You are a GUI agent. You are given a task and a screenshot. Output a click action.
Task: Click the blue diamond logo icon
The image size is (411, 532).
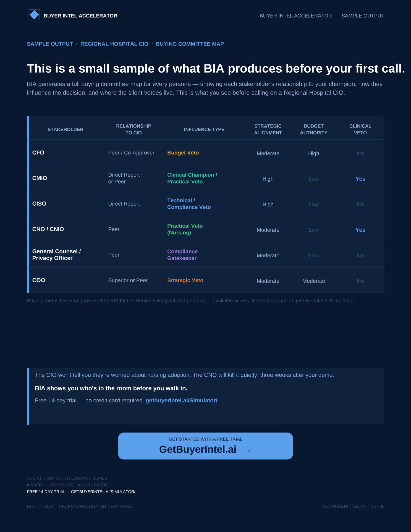click(34, 15)
